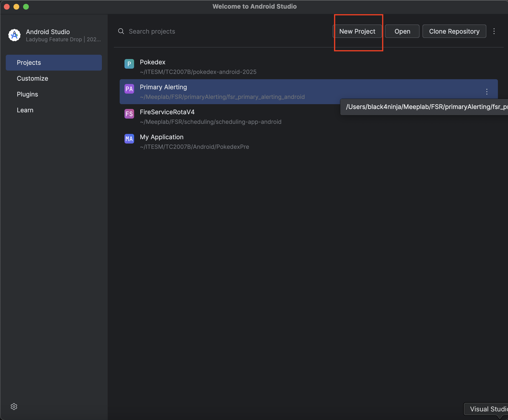Open the settings gear icon
This screenshot has height=420, width=508.
pyautogui.click(x=14, y=407)
